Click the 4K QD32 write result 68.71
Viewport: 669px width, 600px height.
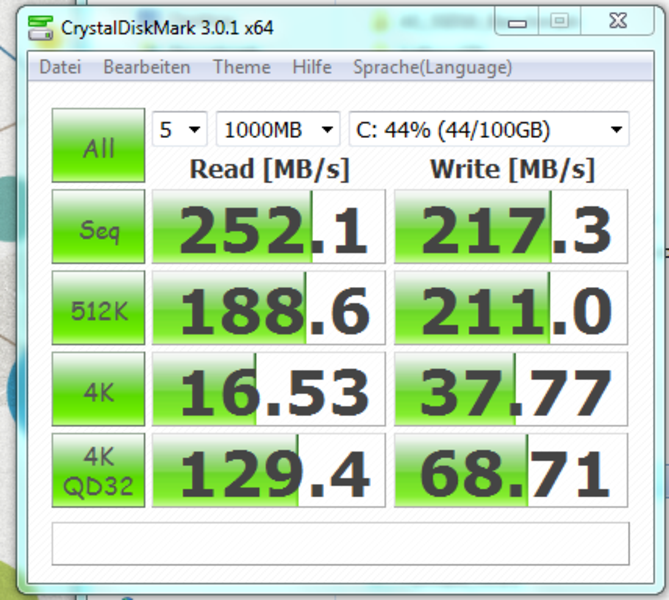tap(511, 470)
